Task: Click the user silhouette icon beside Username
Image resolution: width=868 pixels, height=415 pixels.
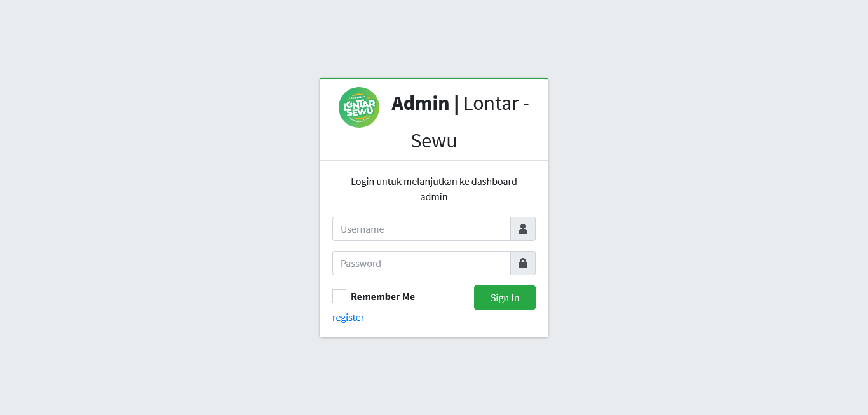Action: (523, 229)
